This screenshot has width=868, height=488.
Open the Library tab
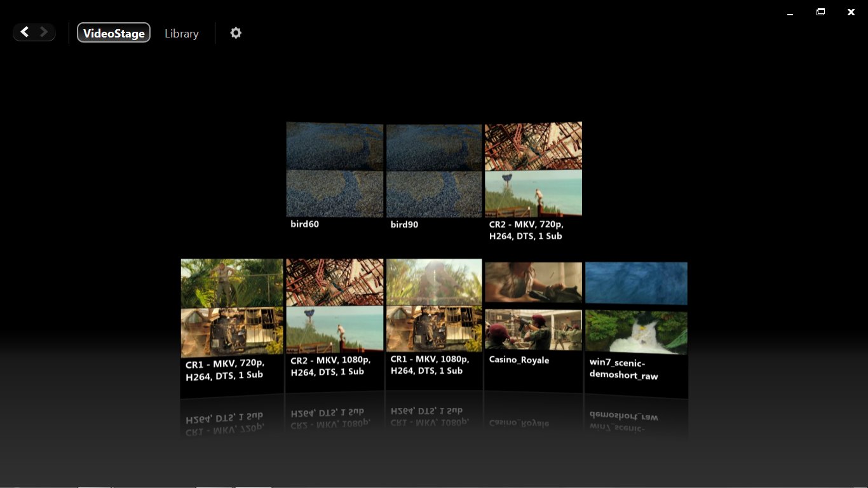tap(181, 34)
